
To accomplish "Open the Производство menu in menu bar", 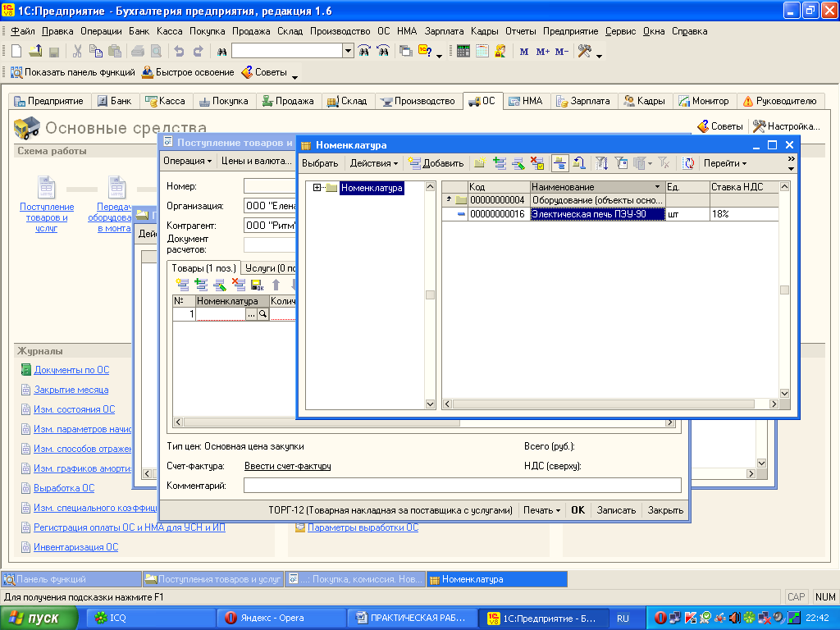I will [x=340, y=30].
